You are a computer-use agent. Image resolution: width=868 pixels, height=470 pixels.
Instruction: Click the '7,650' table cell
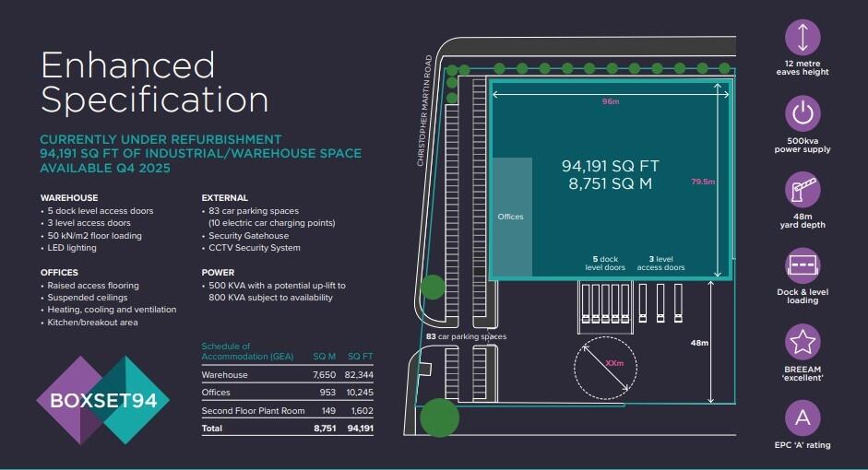click(x=325, y=375)
